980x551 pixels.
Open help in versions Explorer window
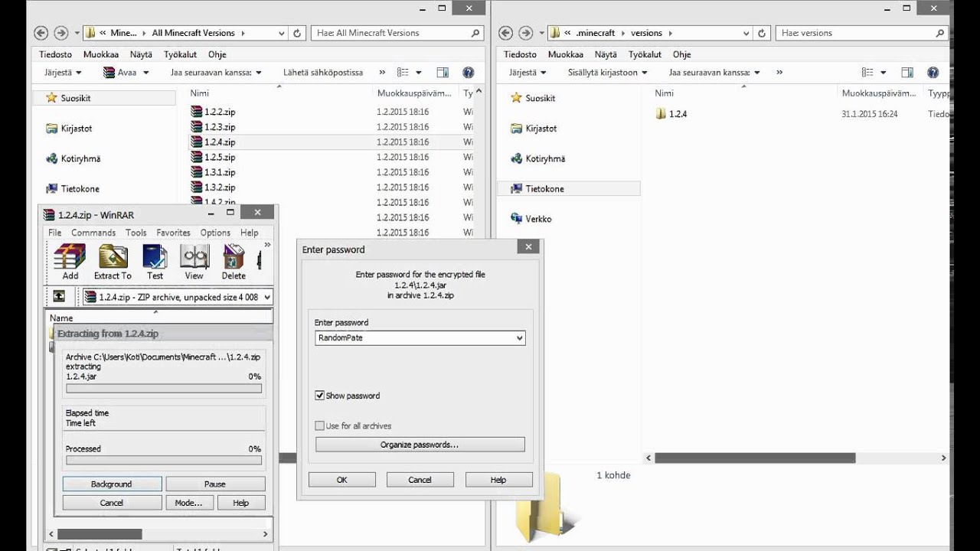(933, 73)
